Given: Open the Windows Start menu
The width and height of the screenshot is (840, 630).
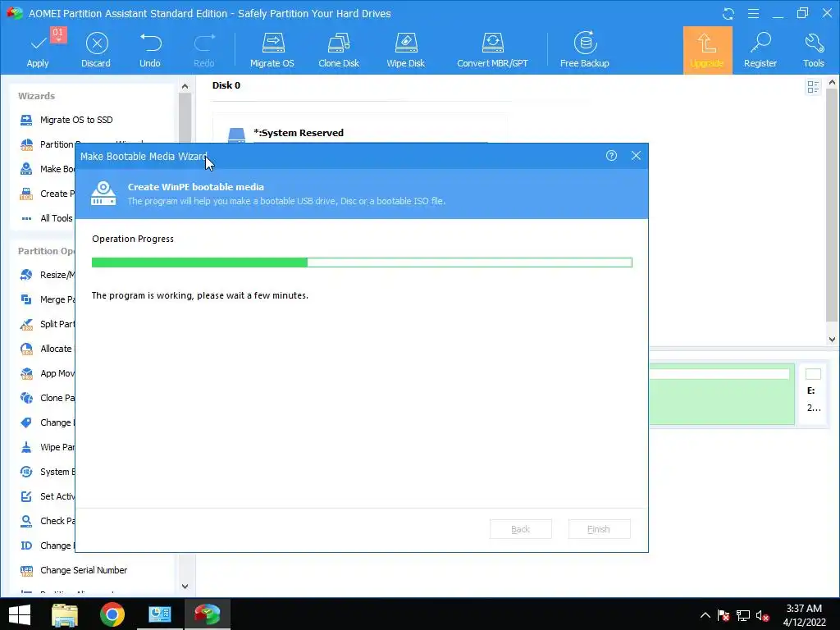Looking at the screenshot, I should [x=20, y=614].
